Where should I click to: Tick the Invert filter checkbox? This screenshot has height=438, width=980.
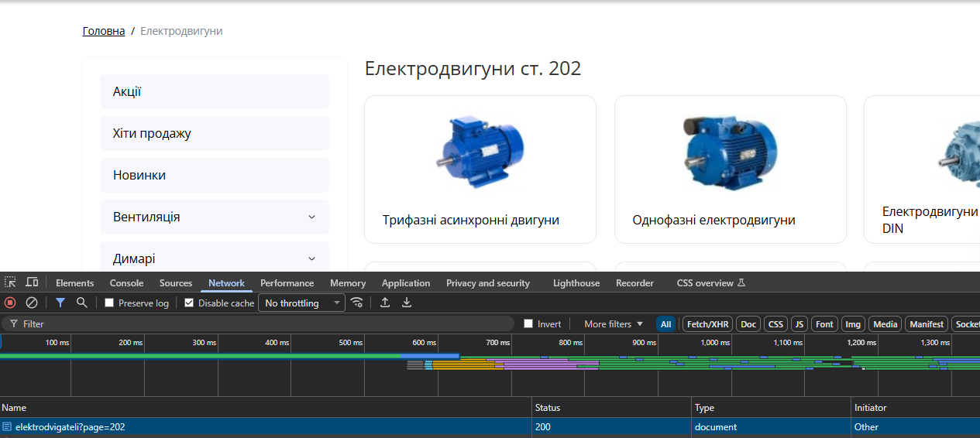tap(528, 324)
